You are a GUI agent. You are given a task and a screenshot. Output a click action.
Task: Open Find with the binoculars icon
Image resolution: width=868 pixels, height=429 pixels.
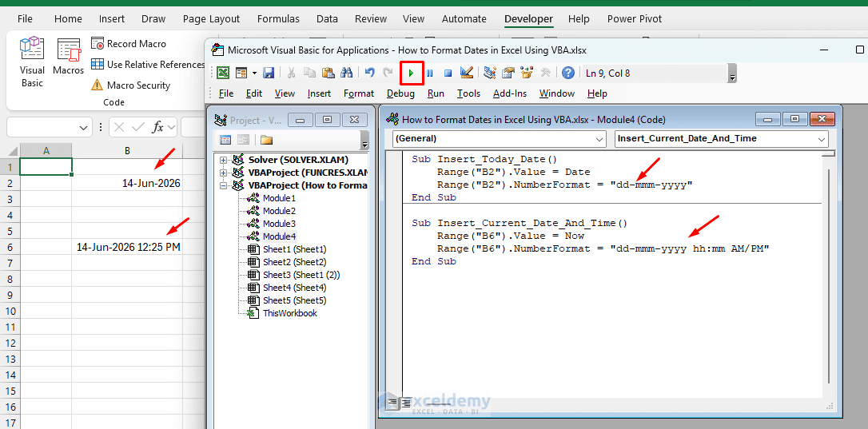[347, 73]
